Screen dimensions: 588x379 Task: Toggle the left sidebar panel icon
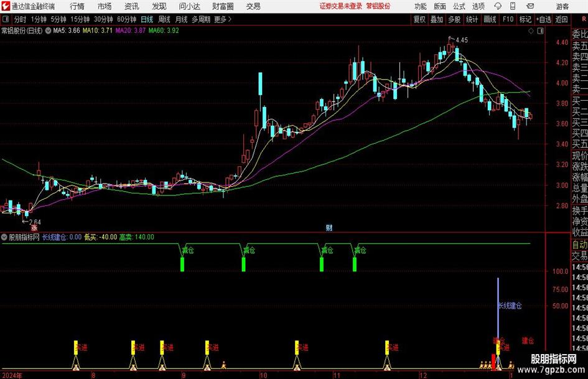[6, 19]
